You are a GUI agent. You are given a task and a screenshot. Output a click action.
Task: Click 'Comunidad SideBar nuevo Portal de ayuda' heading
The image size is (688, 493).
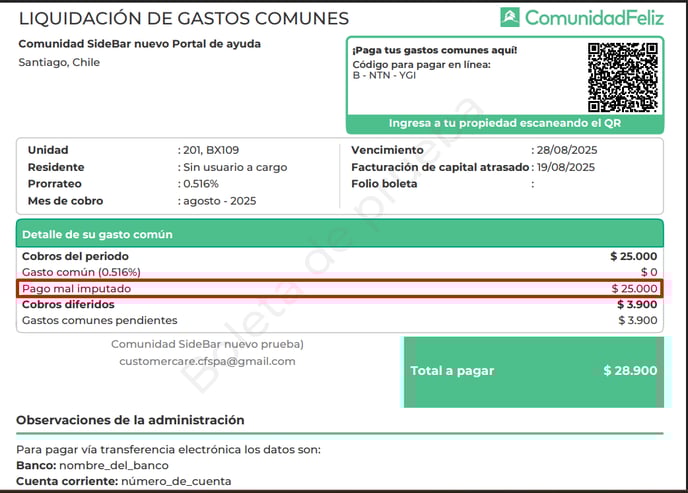pos(140,44)
